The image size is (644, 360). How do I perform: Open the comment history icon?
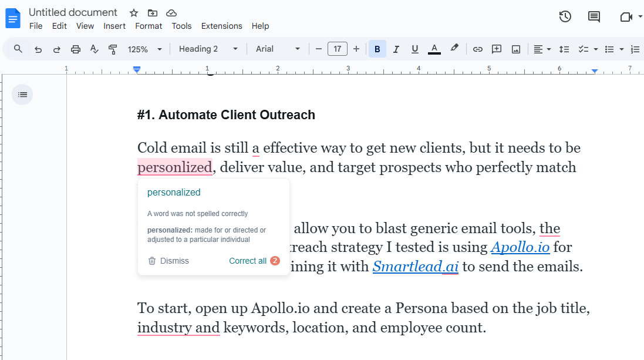(x=594, y=17)
